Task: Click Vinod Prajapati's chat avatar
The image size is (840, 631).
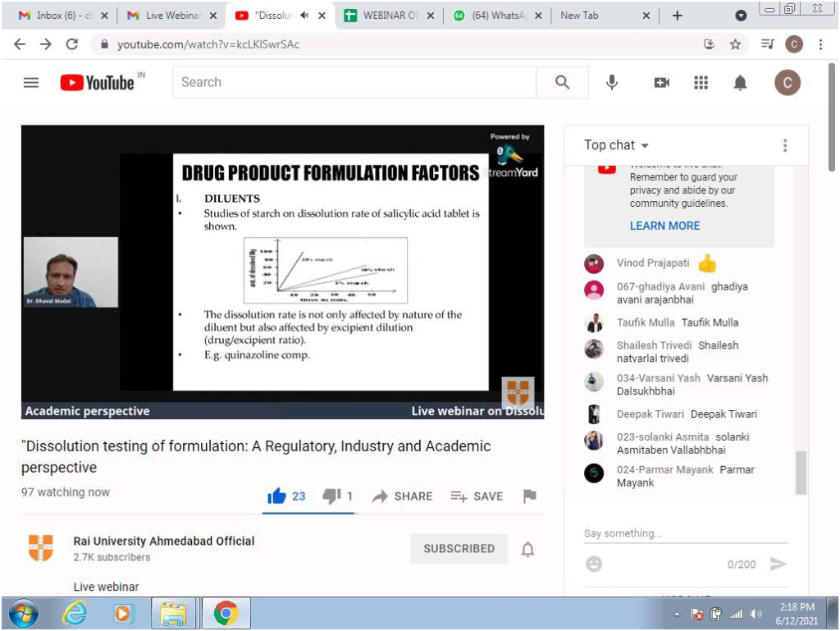Action: 594,263
